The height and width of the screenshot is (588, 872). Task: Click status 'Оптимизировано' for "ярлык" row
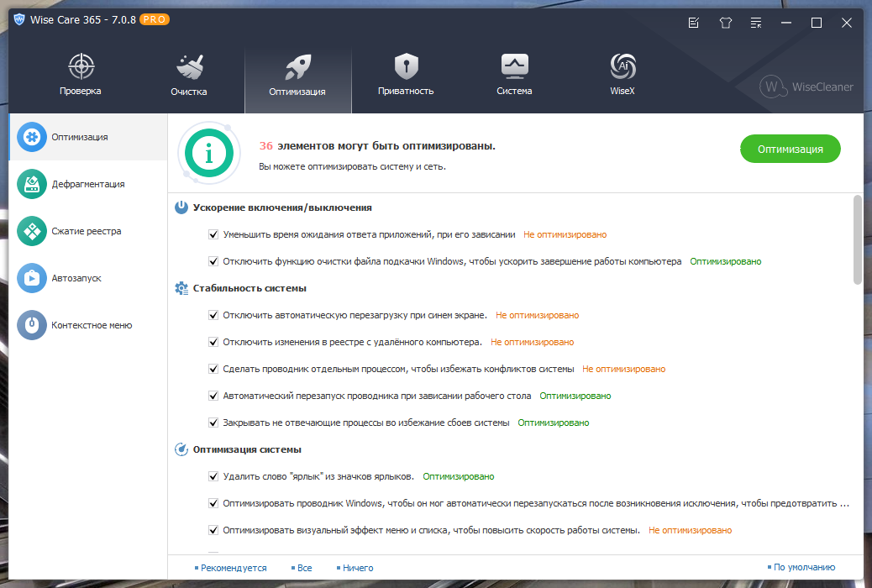click(458, 477)
